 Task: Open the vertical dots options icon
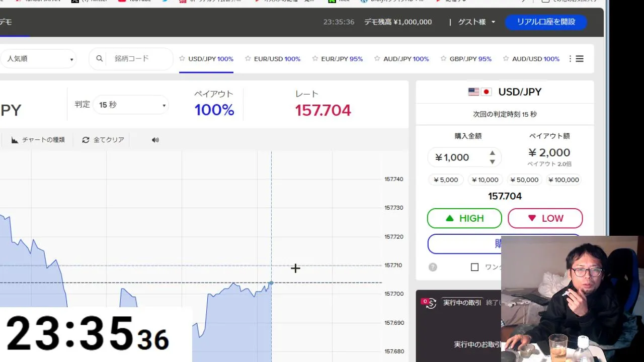point(570,59)
